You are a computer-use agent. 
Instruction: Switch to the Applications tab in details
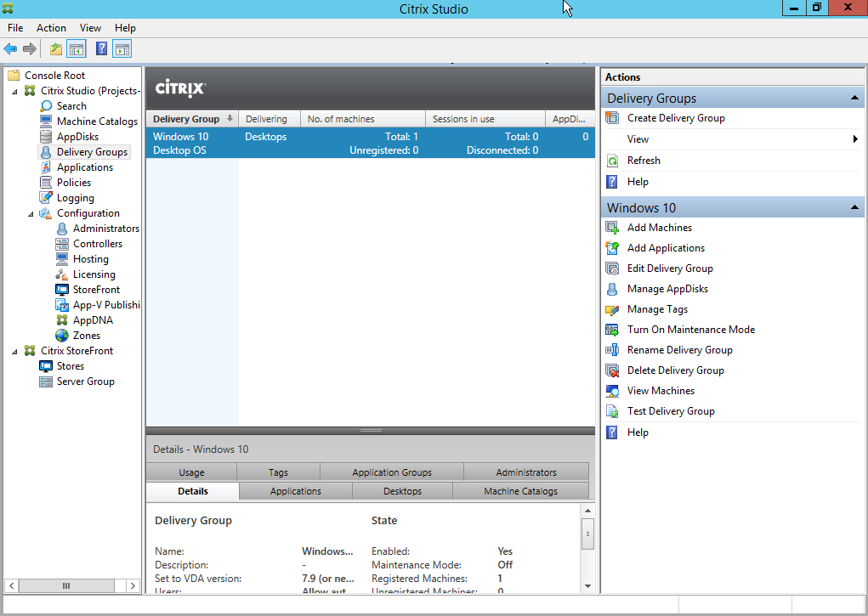click(296, 491)
